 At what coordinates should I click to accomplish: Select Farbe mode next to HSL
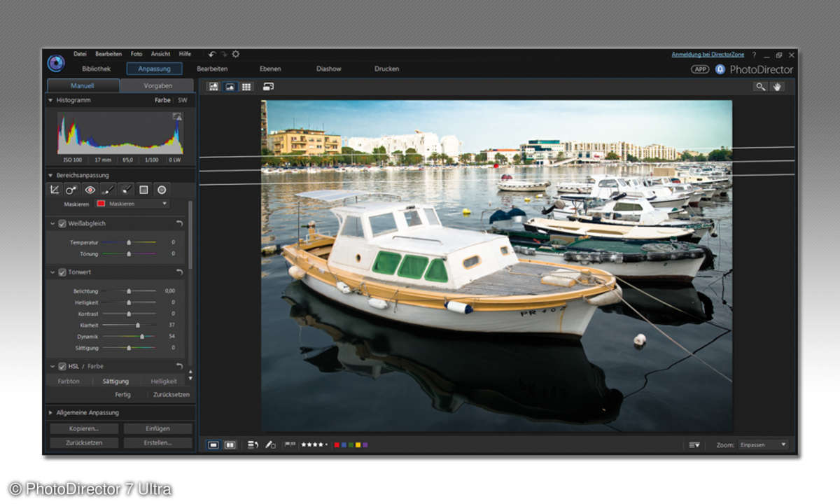95,366
